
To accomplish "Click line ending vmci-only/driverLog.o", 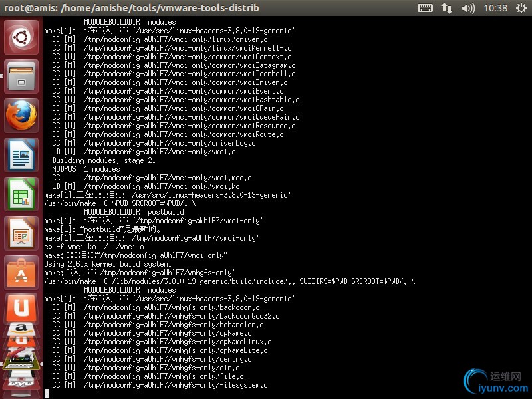I will click(154, 143).
